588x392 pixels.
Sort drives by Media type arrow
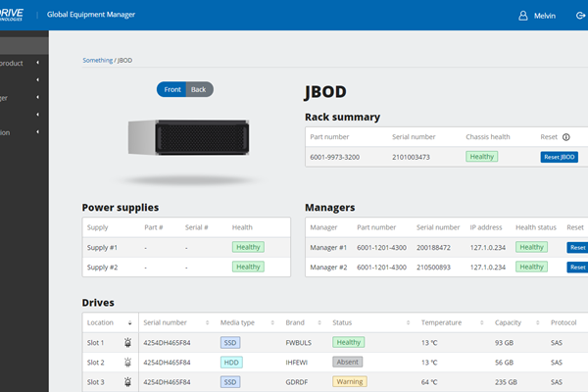click(x=272, y=323)
